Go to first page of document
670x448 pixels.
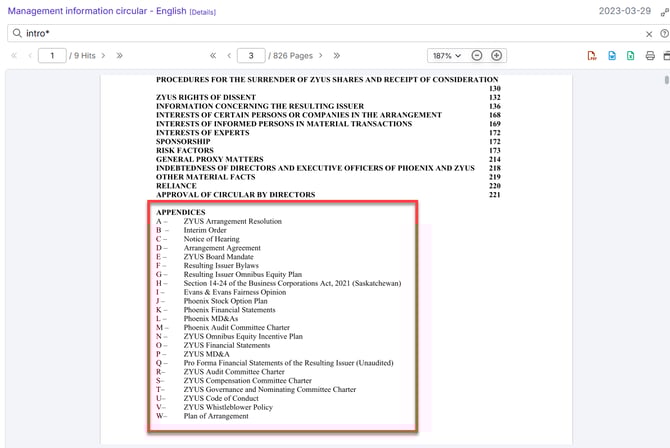coord(213,56)
